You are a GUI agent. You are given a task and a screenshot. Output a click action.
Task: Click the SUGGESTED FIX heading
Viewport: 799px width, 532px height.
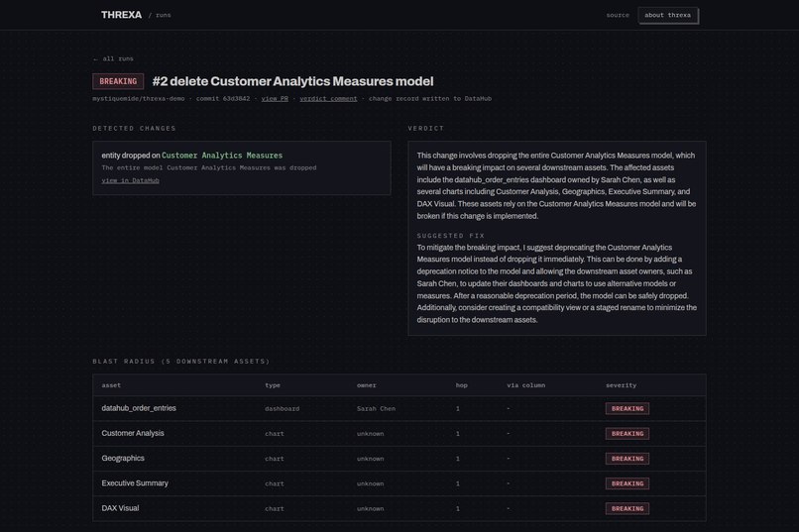click(451, 236)
